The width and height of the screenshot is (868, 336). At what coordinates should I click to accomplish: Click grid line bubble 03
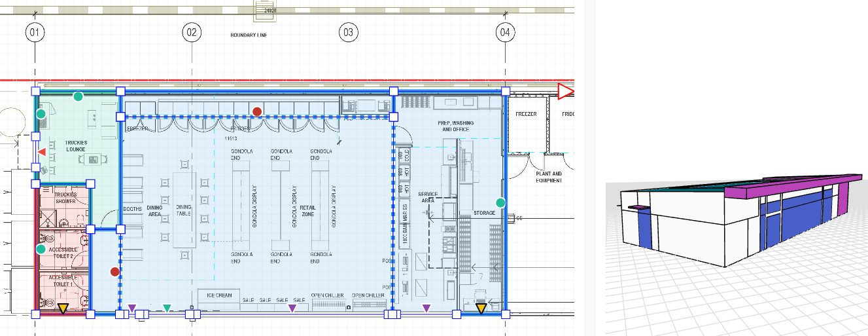click(x=348, y=31)
